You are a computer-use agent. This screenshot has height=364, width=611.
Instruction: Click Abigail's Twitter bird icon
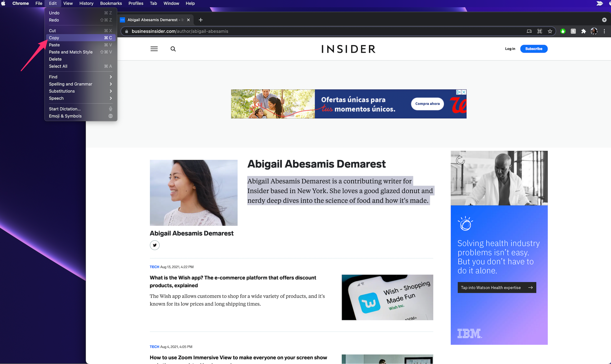coord(155,245)
